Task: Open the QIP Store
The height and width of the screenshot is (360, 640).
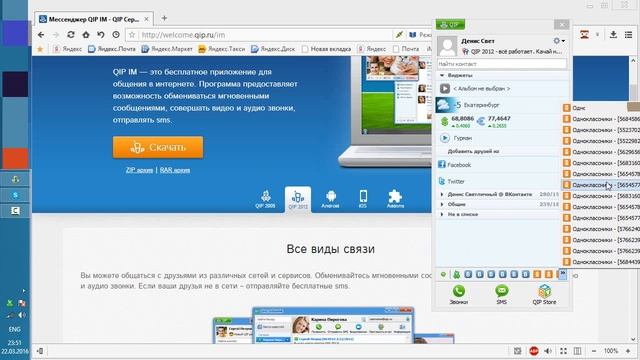Action: (x=544, y=295)
